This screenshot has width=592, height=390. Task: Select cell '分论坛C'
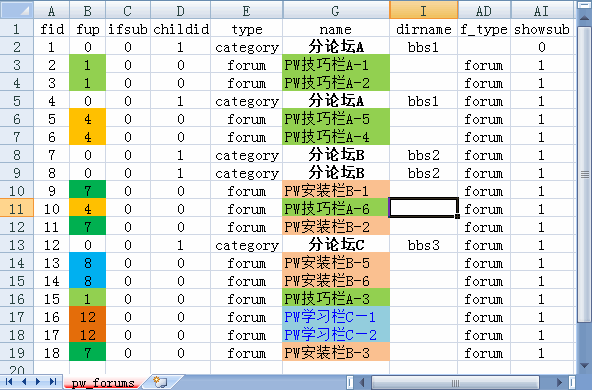(x=336, y=245)
